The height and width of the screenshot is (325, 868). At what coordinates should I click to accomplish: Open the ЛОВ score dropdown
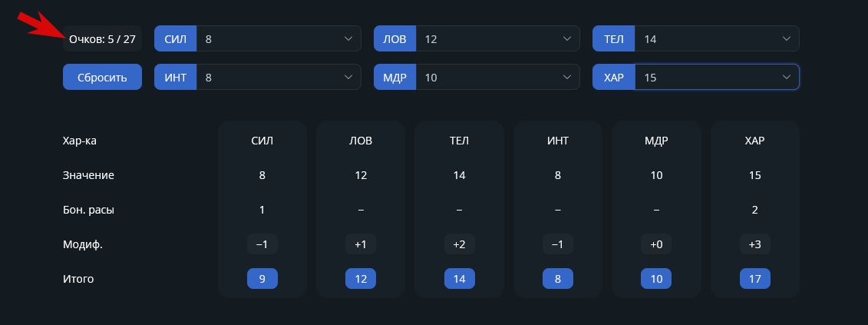coord(497,39)
